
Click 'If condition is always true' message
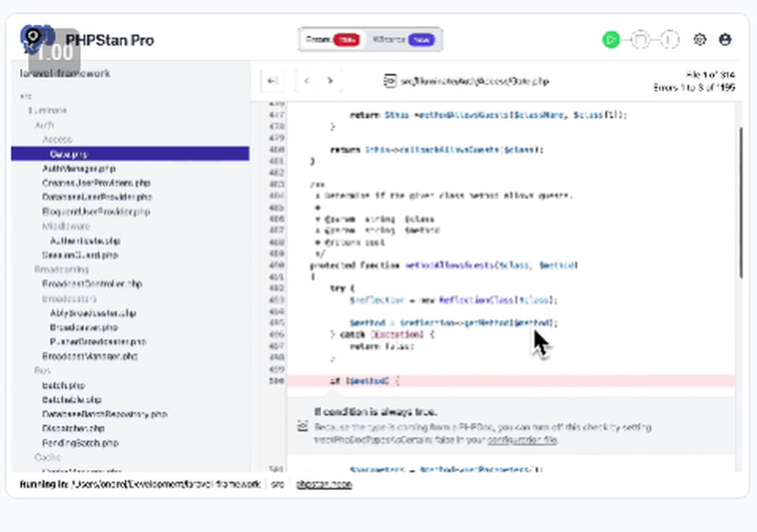(375, 412)
